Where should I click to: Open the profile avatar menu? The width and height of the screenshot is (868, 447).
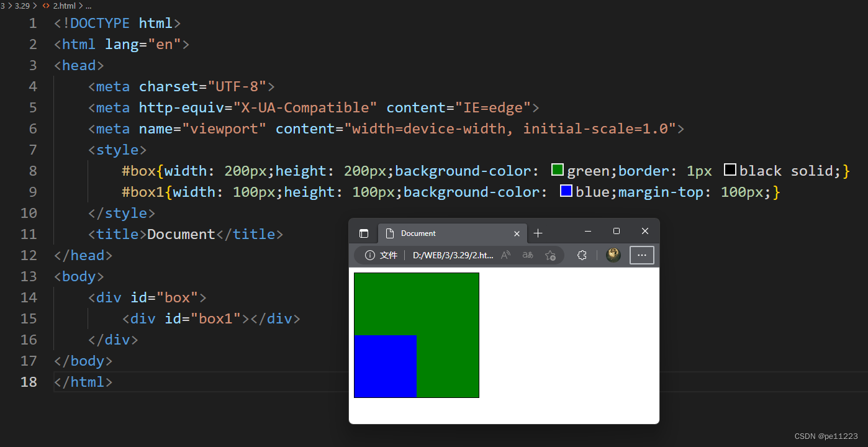tap(613, 255)
